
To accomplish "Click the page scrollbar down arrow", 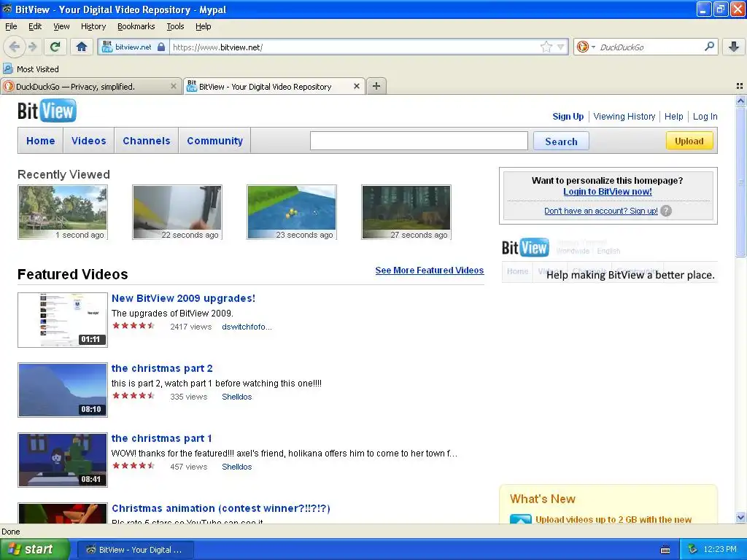I will 740,518.
